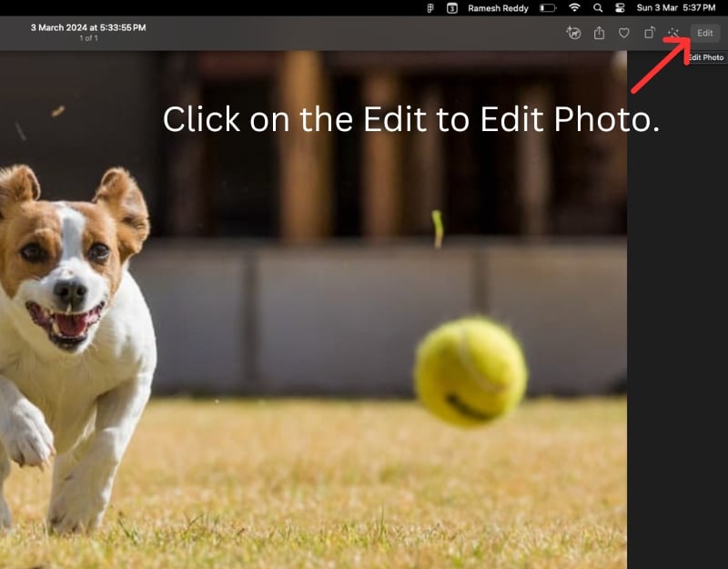Open the Wi-Fi menu bar icon
The image size is (728, 569).
[574, 7]
